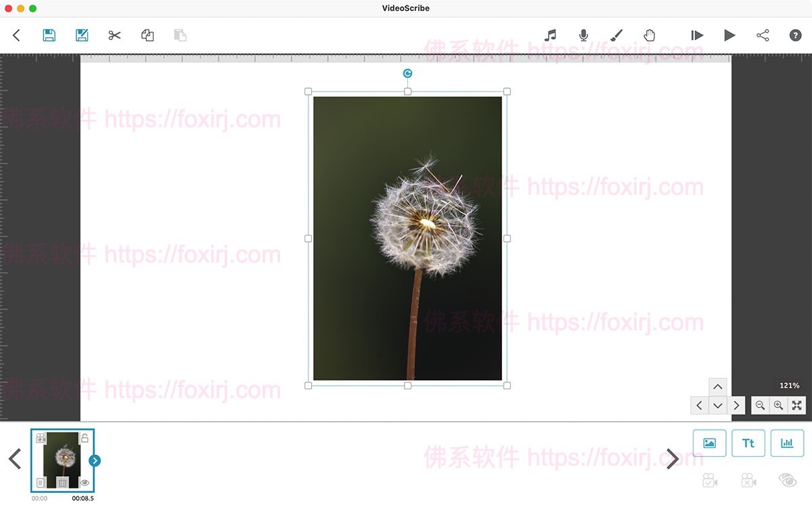Click the Cut scissors icon

114,35
